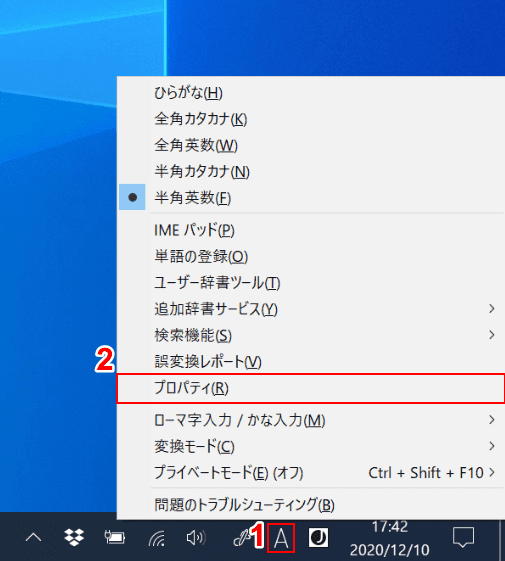The image size is (505, 561).
Task: Show hidden tray icons chevron
Action: [33, 537]
